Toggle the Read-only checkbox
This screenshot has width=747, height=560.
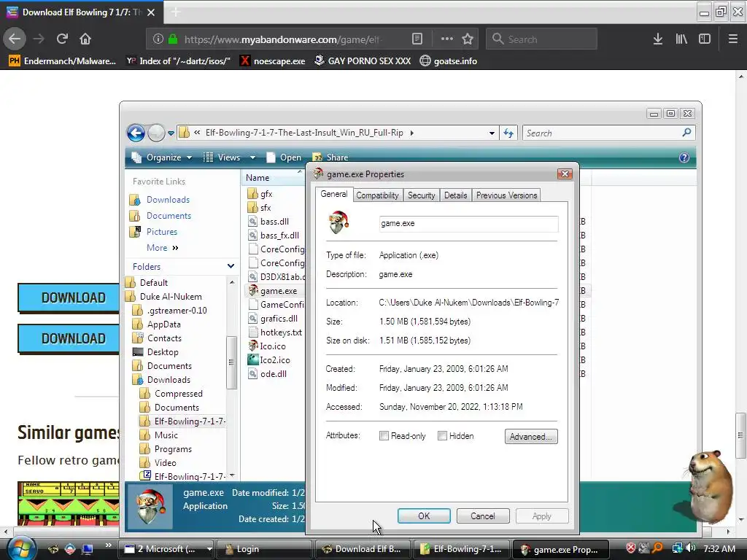(384, 436)
